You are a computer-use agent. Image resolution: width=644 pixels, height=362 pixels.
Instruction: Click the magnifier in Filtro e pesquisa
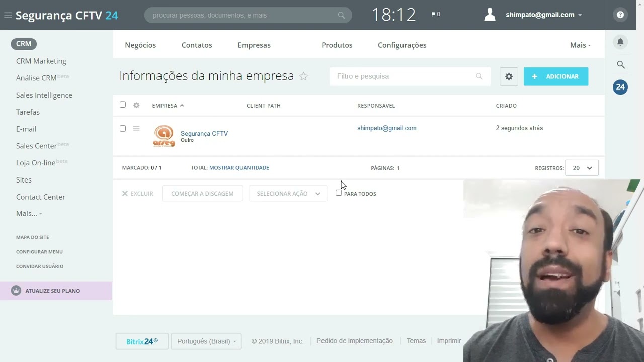(x=479, y=76)
